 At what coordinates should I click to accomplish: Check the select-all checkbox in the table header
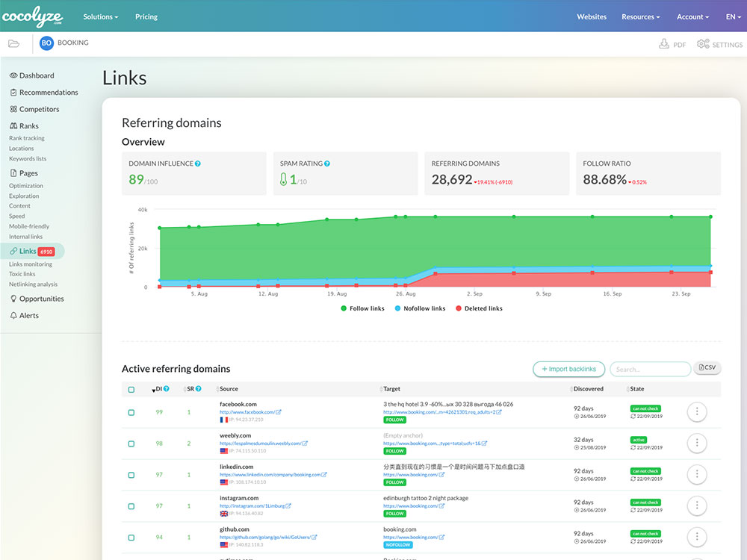tap(131, 388)
